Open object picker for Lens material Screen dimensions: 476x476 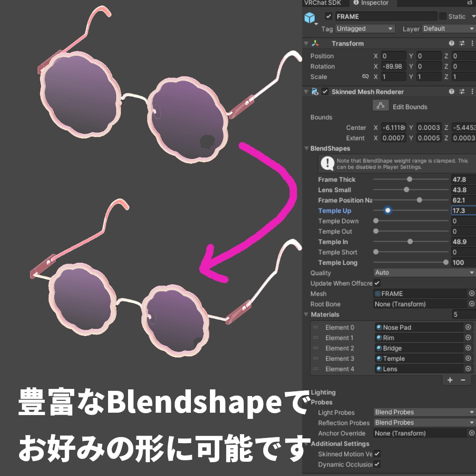coord(468,368)
